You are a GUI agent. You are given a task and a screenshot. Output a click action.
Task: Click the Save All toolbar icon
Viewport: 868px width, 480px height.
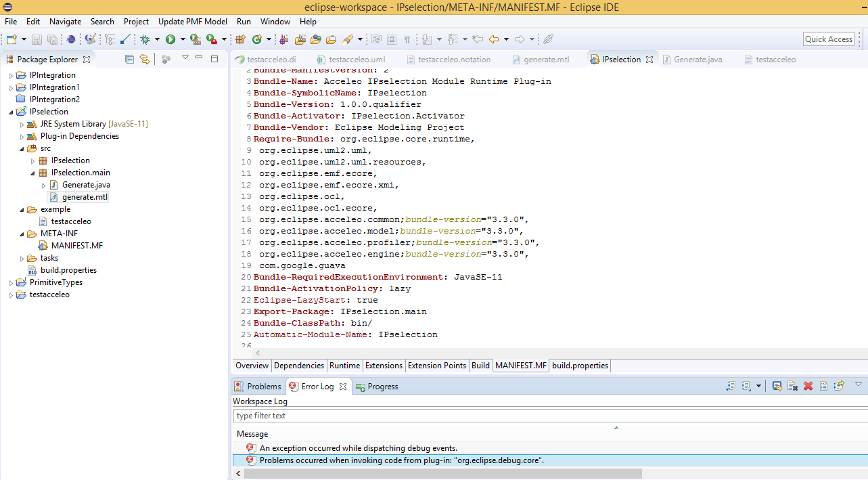(51, 39)
